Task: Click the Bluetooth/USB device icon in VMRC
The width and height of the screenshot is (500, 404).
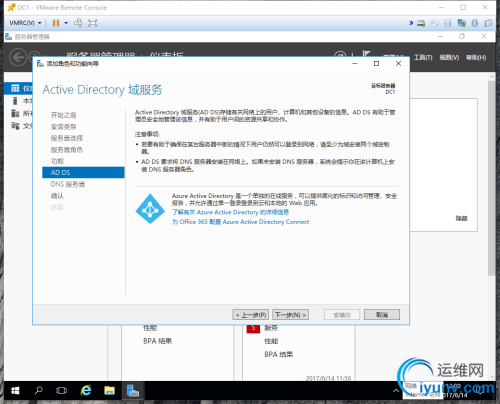Action: point(475,23)
